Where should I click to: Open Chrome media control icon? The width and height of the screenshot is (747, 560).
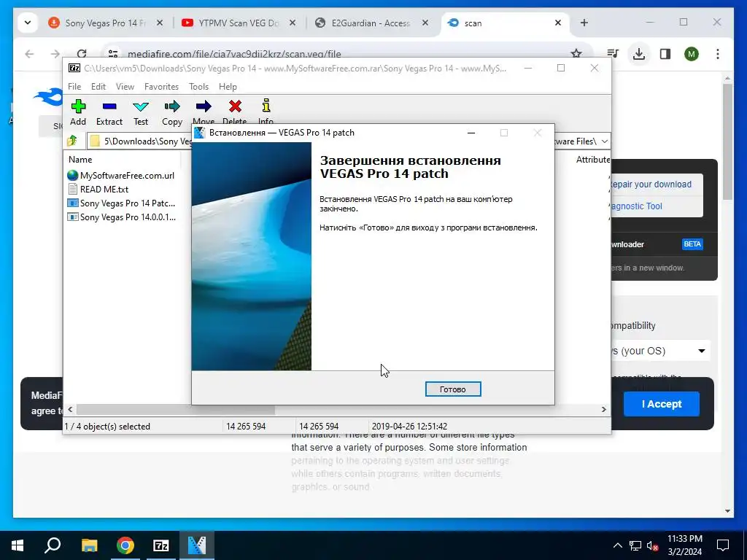(x=613, y=54)
